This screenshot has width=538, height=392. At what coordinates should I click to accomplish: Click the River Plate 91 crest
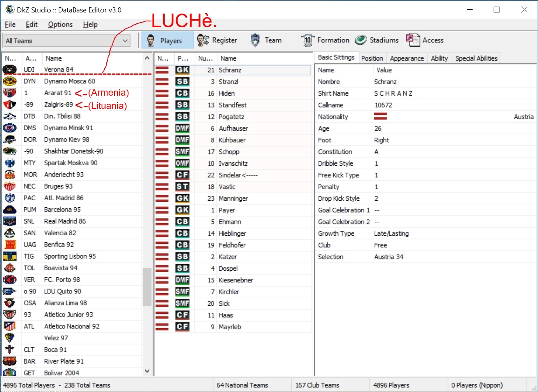[x=10, y=361]
